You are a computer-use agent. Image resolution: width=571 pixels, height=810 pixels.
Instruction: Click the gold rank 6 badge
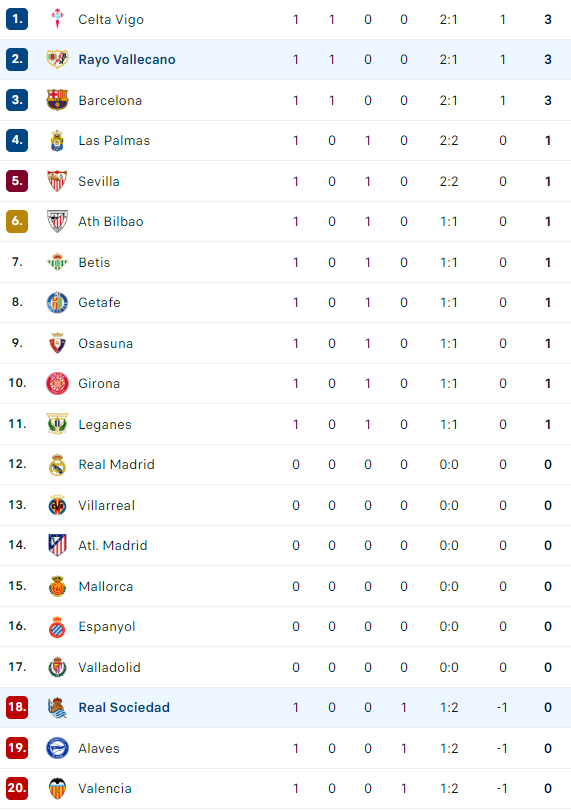click(x=17, y=222)
